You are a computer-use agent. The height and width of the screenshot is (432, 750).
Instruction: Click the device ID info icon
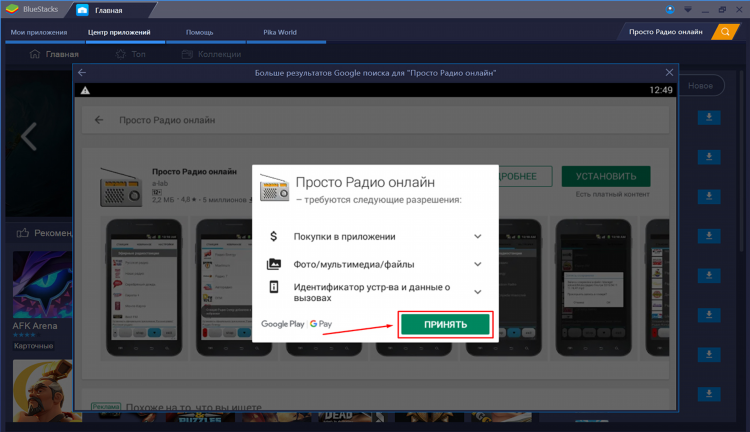[x=274, y=287]
